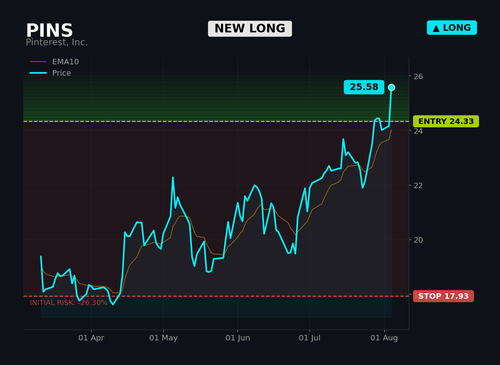Click the 26 y-axis value
Viewport: 500px width, 365px height.
pyautogui.click(x=418, y=76)
